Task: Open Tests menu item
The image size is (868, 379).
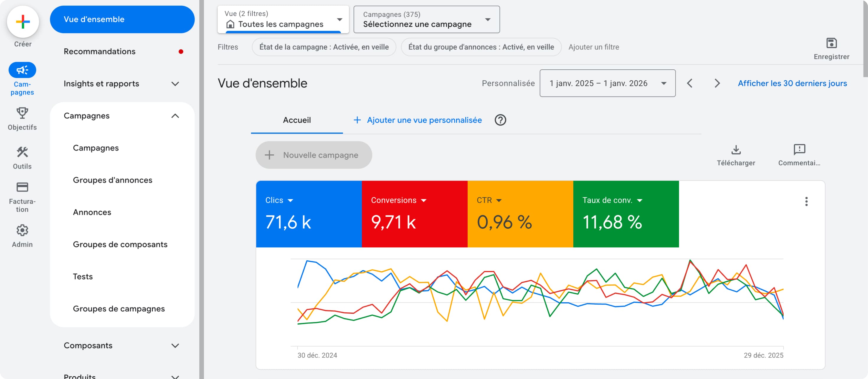Action: [x=83, y=277]
